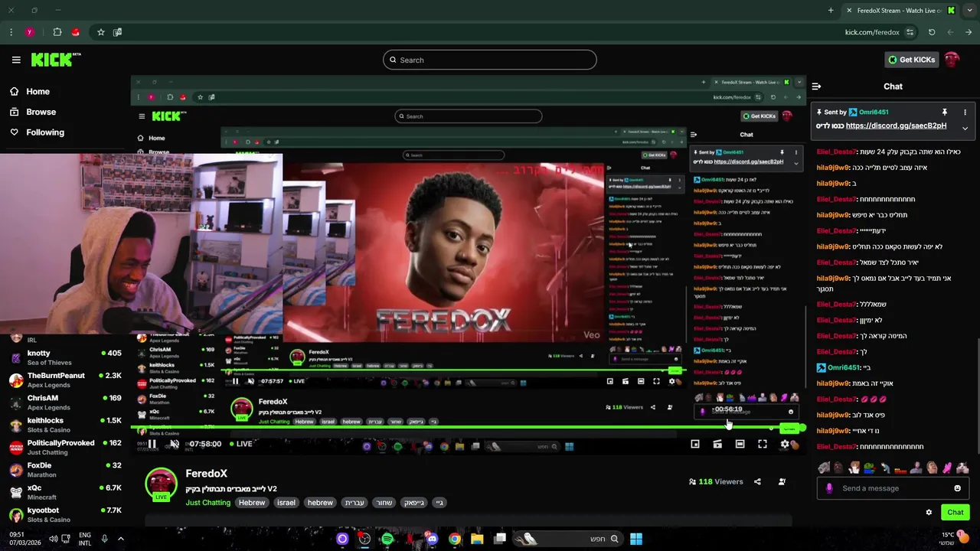This screenshot has height=551, width=980.
Task: Collapse the chat panel with arrow icon
Action: point(816,86)
